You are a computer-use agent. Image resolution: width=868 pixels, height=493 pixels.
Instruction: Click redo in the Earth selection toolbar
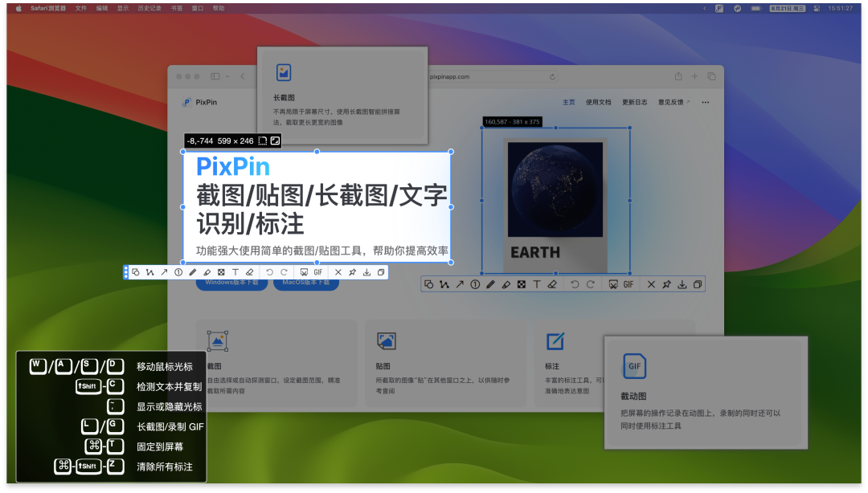[x=590, y=284]
